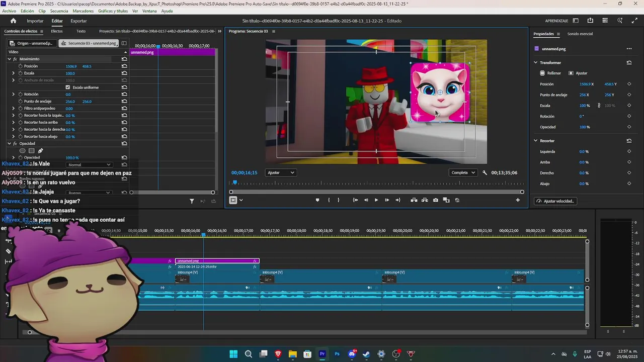
Task: Toggle keyframe for Escala in Propiedades
Action: 629,106
